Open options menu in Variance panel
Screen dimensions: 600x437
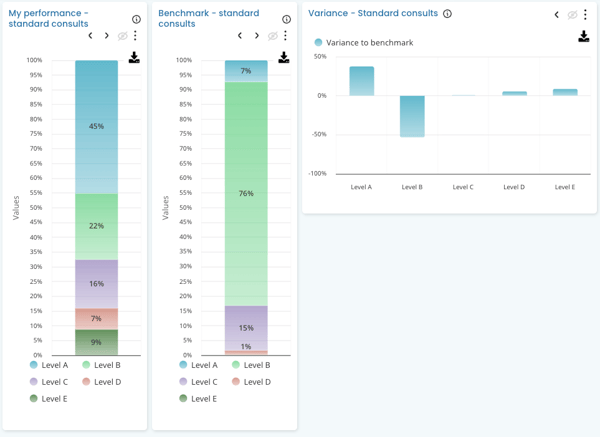click(x=586, y=15)
